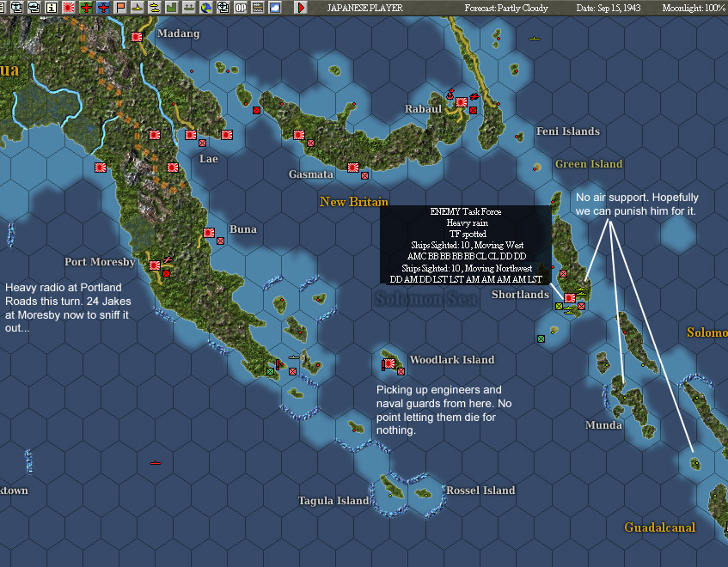The height and width of the screenshot is (567, 728).
Task: Select the Woodlark Island base flag
Action: pos(389,363)
